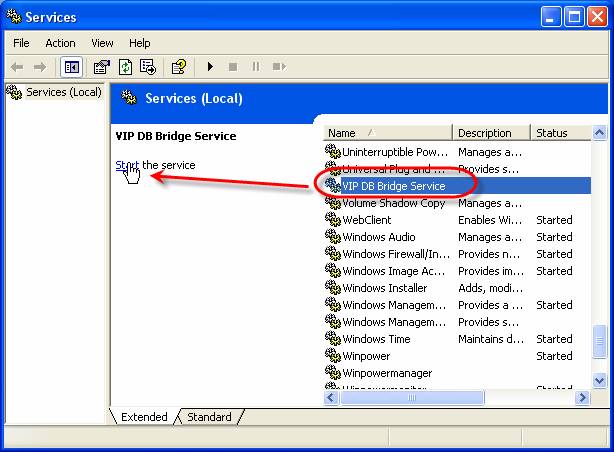Click the Export List toolbar icon
This screenshot has height=452, width=614.
click(148, 67)
